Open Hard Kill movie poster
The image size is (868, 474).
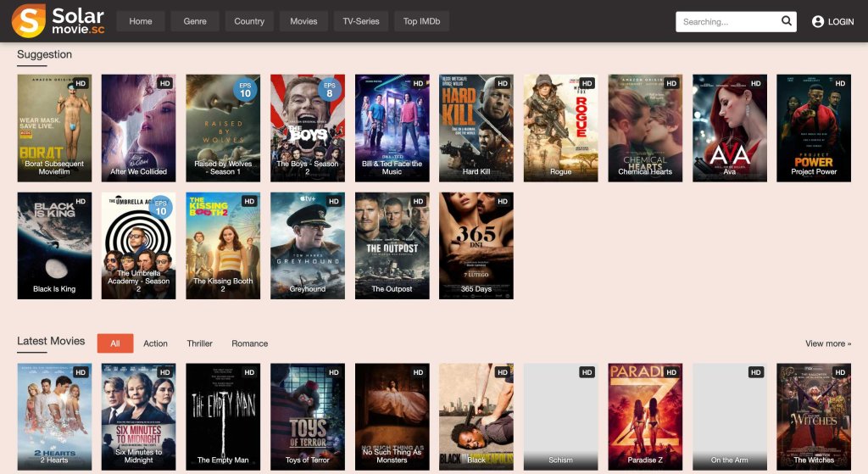coord(476,128)
